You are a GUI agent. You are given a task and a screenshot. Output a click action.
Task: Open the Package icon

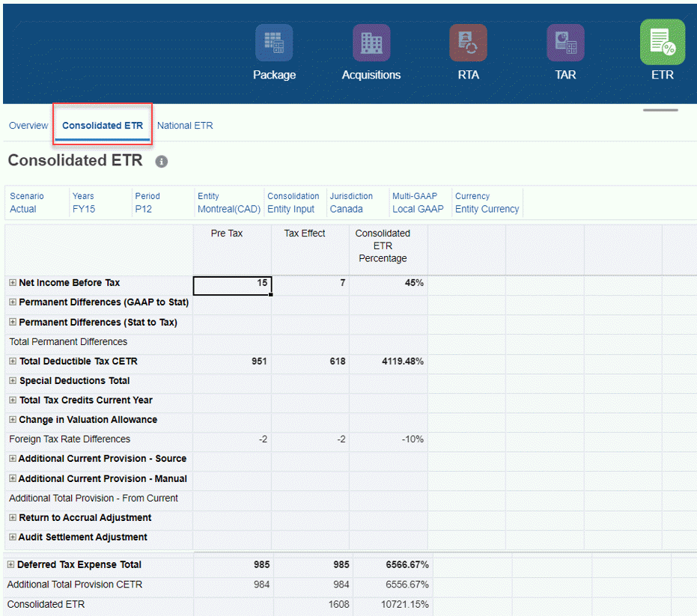(274, 43)
